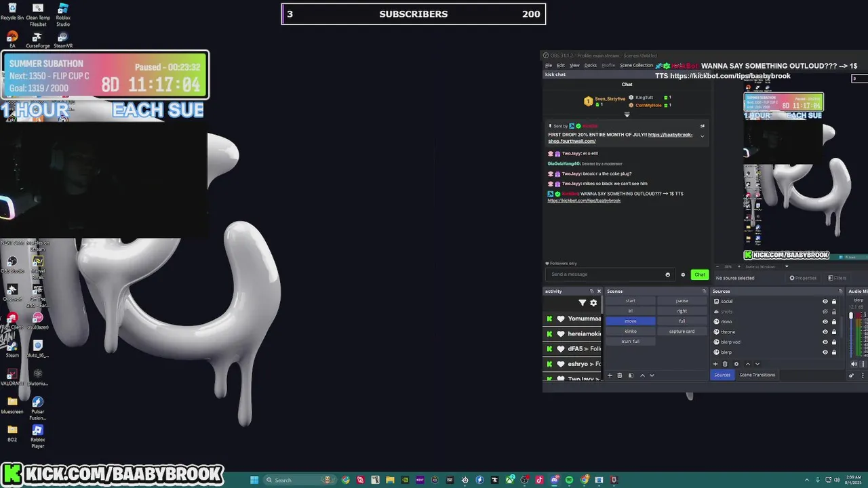Move scene down with arrow in Scenes toolbar
The width and height of the screenshot is (868, 488).
652,375
